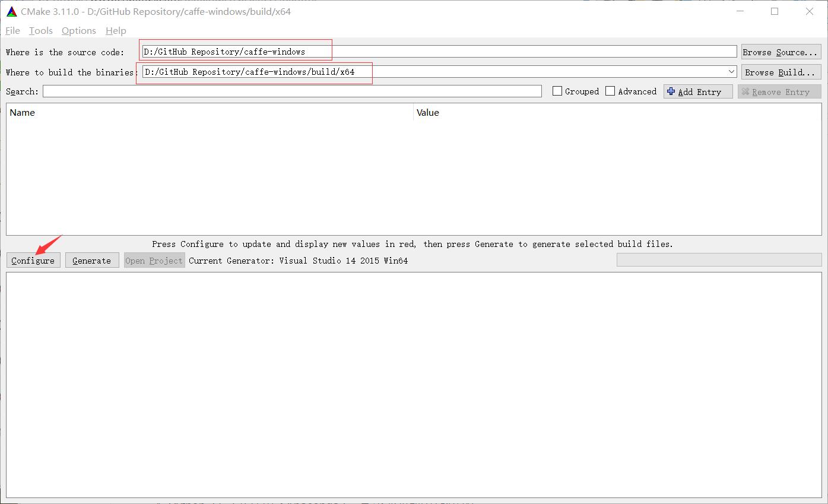828x504 pixels.
Task: Click the Value column header
Action: pyautogui.click(x=617, y=112)
